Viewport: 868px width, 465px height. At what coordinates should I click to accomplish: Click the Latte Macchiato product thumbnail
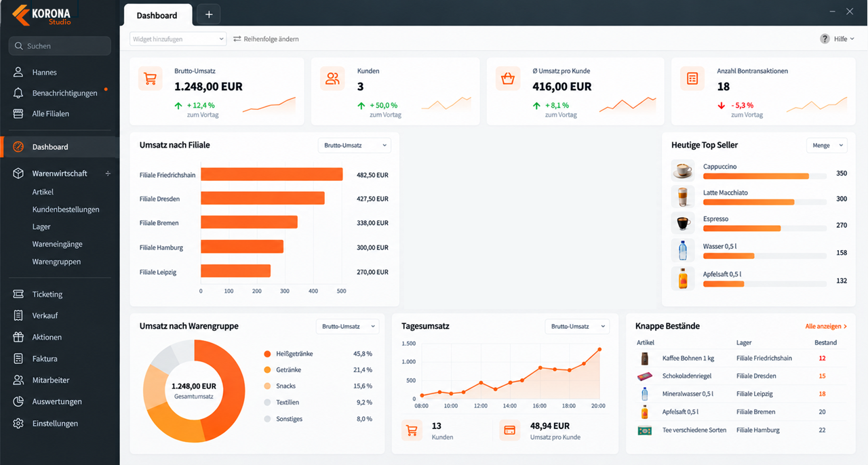tap(683, 197)
